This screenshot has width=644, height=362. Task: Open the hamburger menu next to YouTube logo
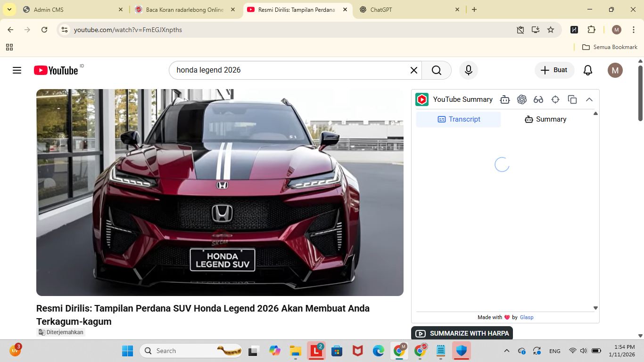point(17,70)
